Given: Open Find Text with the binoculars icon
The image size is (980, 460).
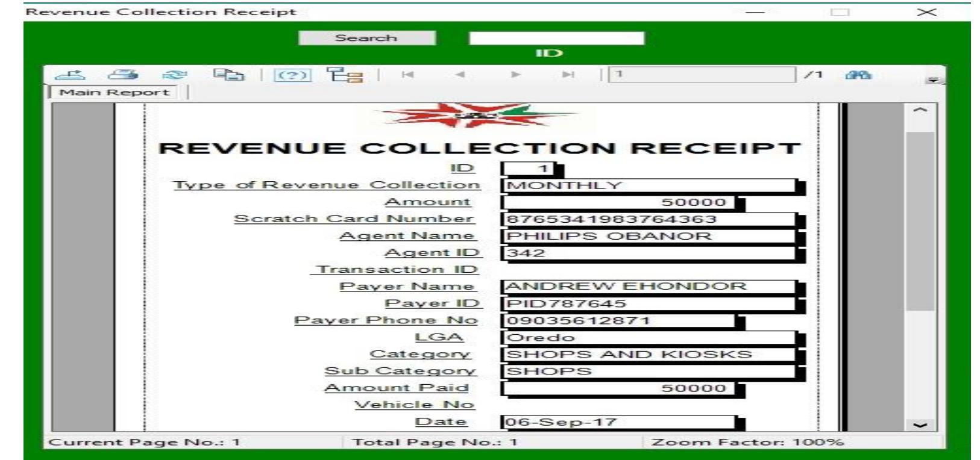Looking at the screenshot, I should tap(858, 75).
